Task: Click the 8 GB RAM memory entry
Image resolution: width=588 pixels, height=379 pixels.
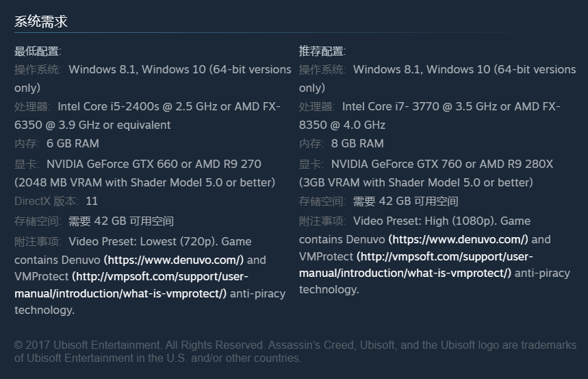Action: pos(357,144)
